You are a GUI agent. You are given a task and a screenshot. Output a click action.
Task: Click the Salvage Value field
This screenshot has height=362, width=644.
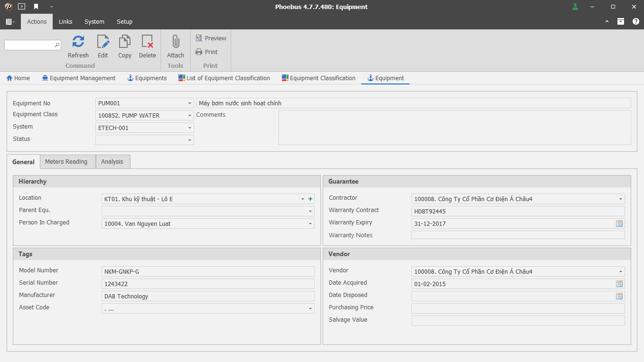point(518,321)
